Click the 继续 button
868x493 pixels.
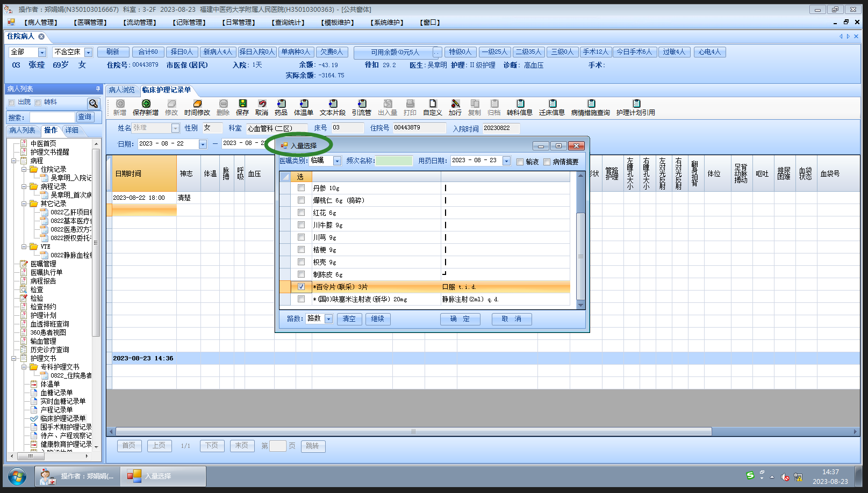[378, 319]
